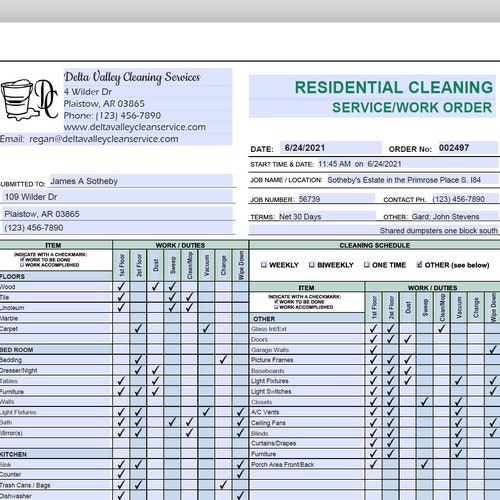Click the SERVICE/WORK ORDER subtitle text
Viewport: 500px width, 500px height.
tap(412, 108)
